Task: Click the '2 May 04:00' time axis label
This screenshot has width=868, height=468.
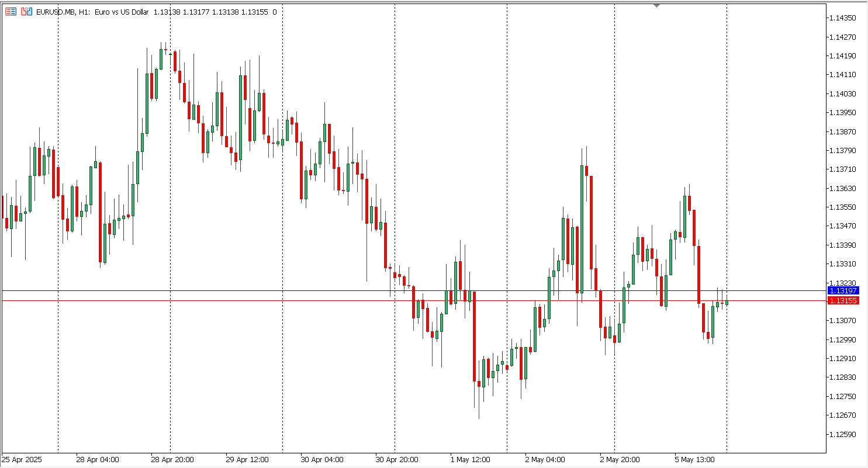Action: tap(545, 460)
